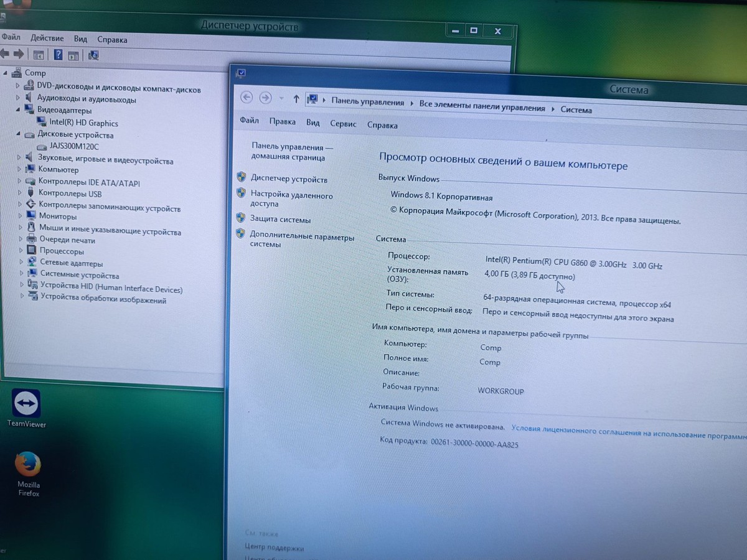Click the Процессоры category icon
Viewport: 747px width, 560px height.
coord(32,251)
